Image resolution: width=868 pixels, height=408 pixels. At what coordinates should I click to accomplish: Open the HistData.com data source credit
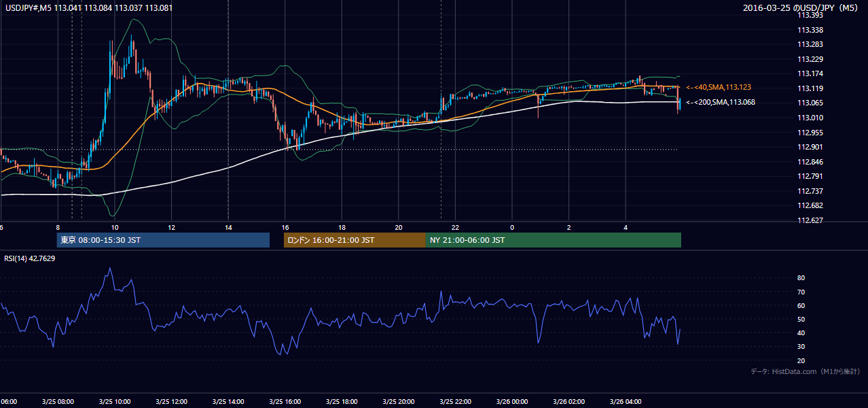pyautogui.click(x=806, y=371)
